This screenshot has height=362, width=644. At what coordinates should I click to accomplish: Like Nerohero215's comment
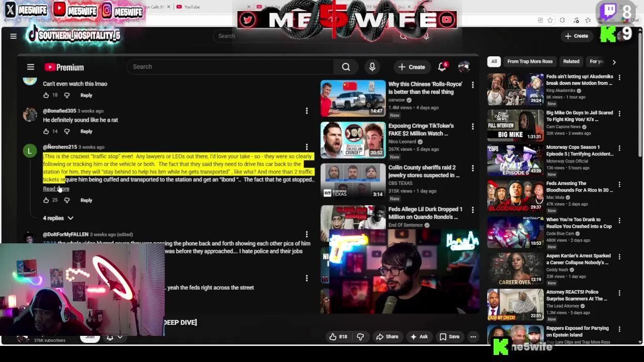[46, 200]
